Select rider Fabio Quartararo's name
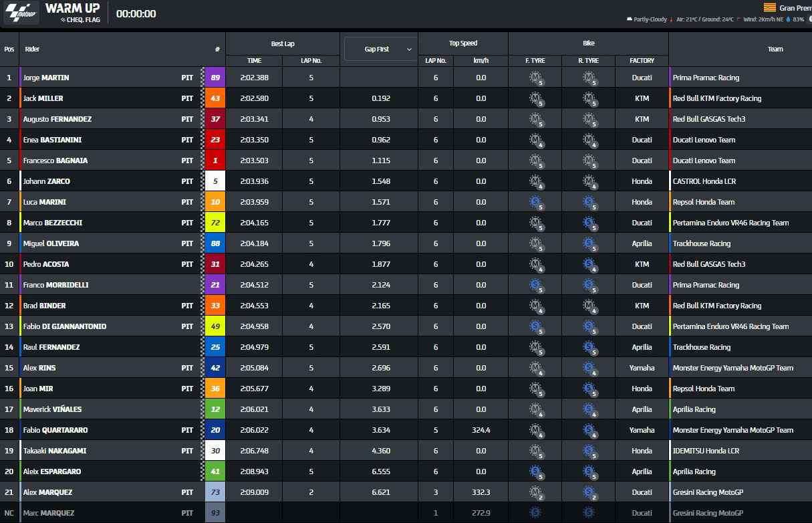The width and height of the screenshot is (812, 523). coord(55,431)
